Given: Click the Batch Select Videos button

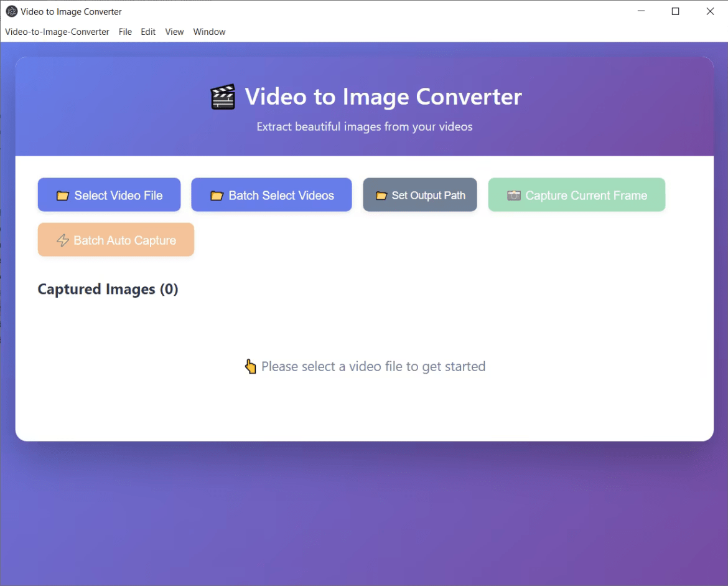Looking at the screenshot, I should [x=271, y=195].
